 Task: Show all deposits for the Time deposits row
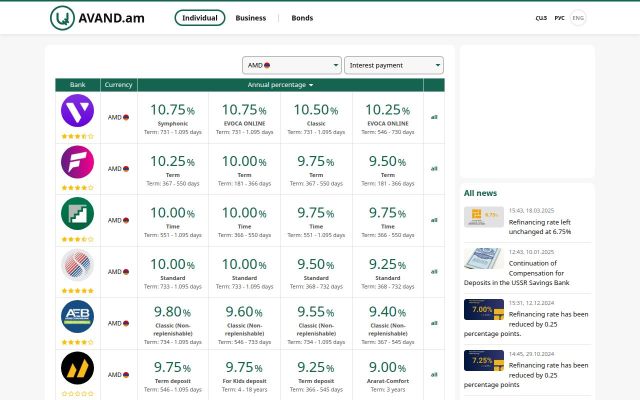[434, 220]
